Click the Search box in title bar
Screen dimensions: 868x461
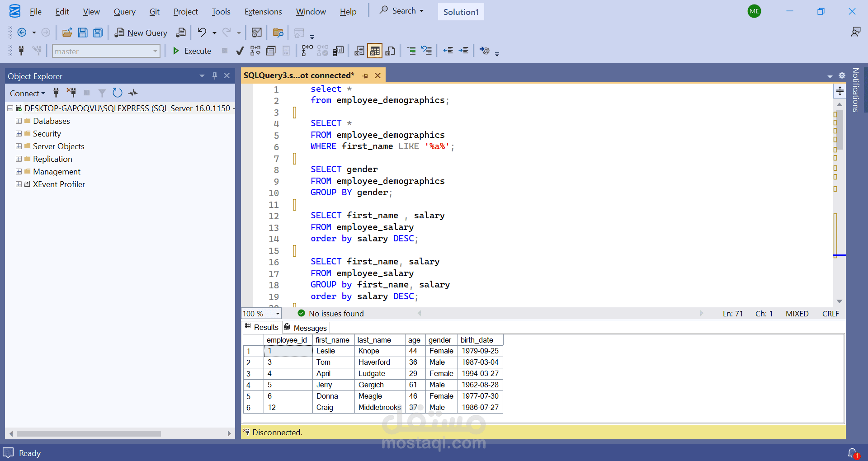(x=401, y=11)
